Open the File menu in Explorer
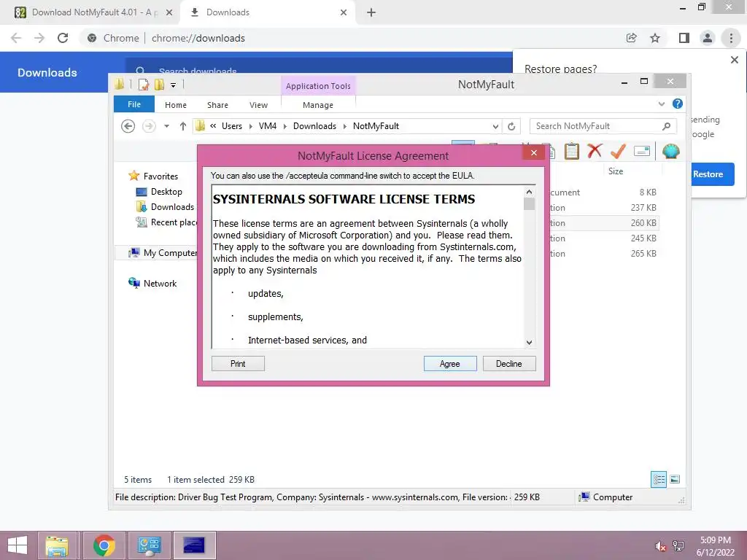Image resolution: width=747 pixels, height=560 pixels. (x=134, y=104)
